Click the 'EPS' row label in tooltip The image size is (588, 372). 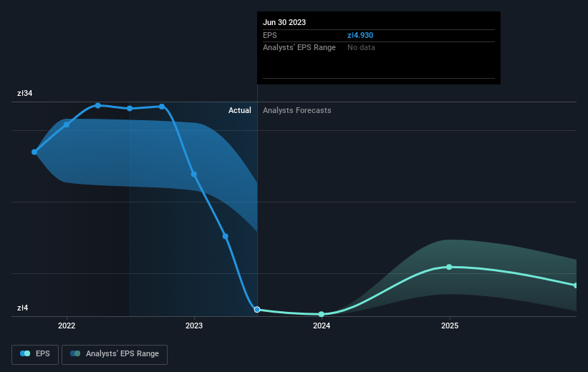coord(269,35)
